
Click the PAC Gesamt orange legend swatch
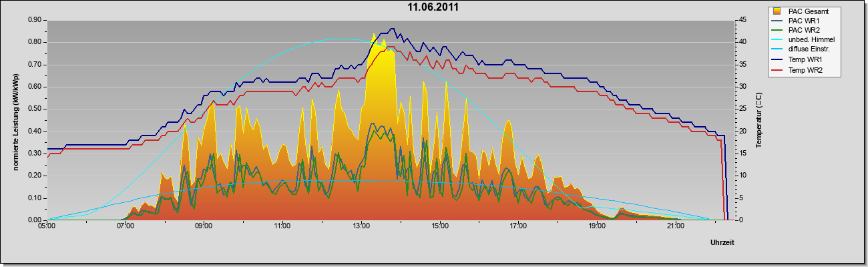777,11
